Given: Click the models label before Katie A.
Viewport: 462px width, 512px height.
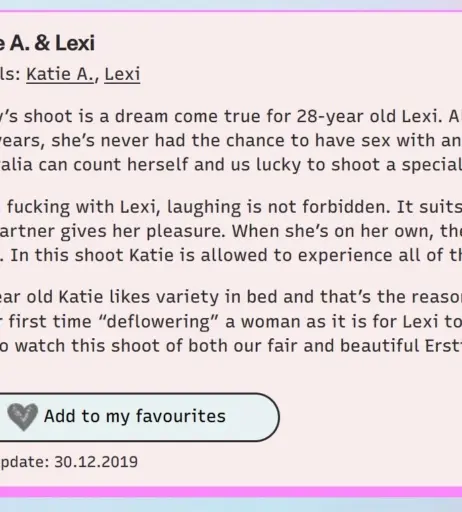Looking at the screenshot, I should tap(10, 74).
